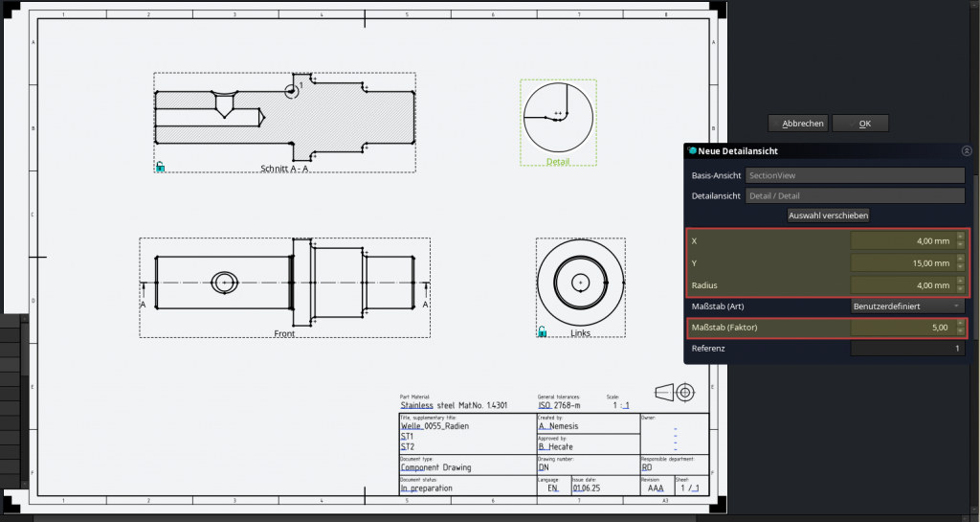Click the Auswahl verschieben button

[828, 216]
